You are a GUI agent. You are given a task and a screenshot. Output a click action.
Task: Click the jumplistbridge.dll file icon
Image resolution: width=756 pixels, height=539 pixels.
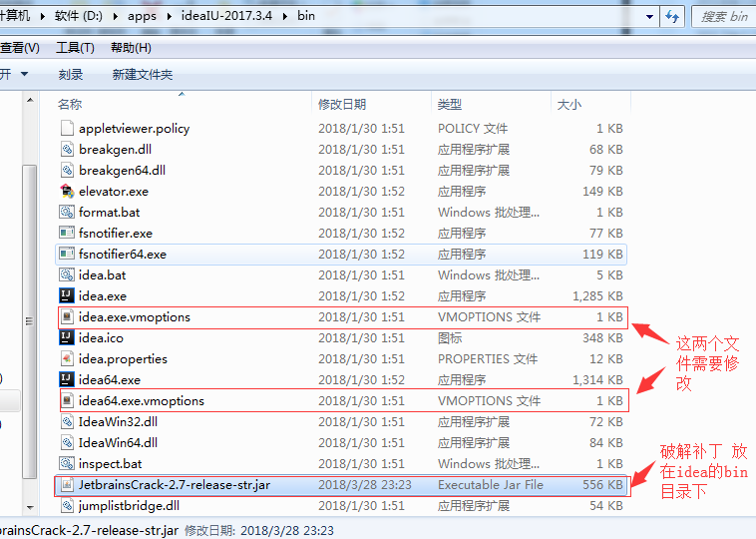point(67,506)
